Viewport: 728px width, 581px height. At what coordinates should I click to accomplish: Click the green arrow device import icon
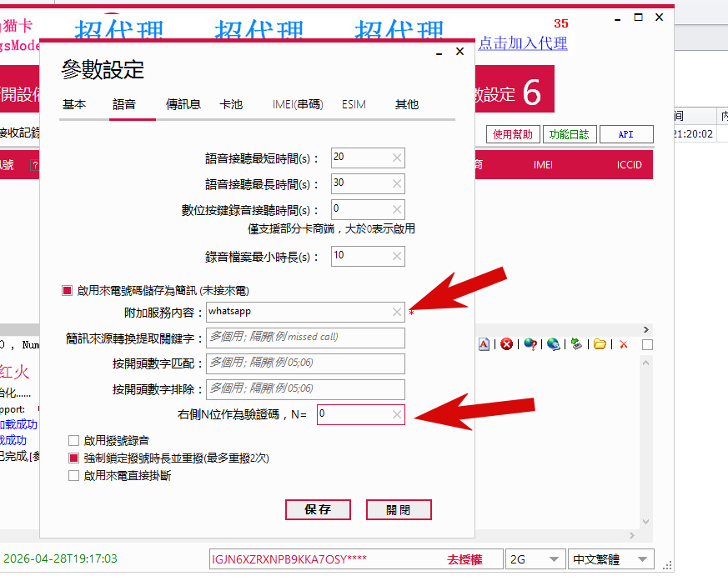point(576,344)
